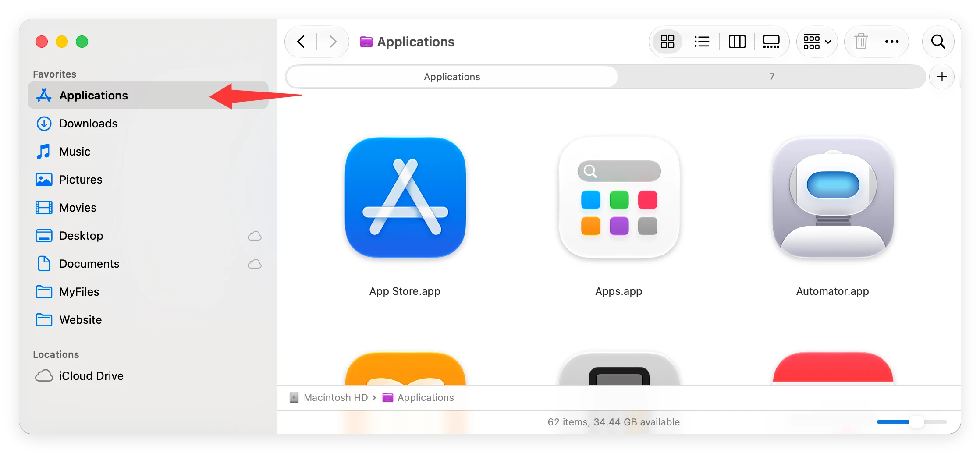The height and width of the screenshot is (453, 980).
Task: Select Applications in the sidebar
Action: click(x=148, y=95)
